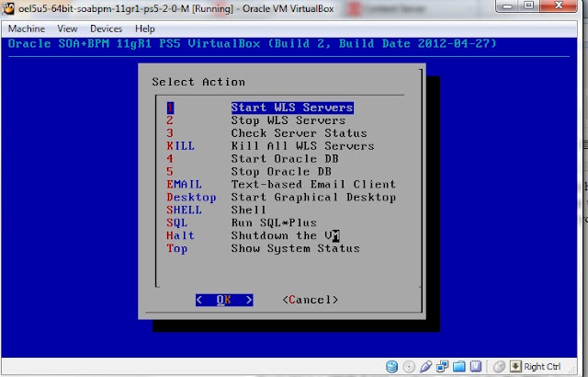Viewport: 588px width, 377px height.
Task: Click the Select Action dialog title
Action: (x=198, y=82)
